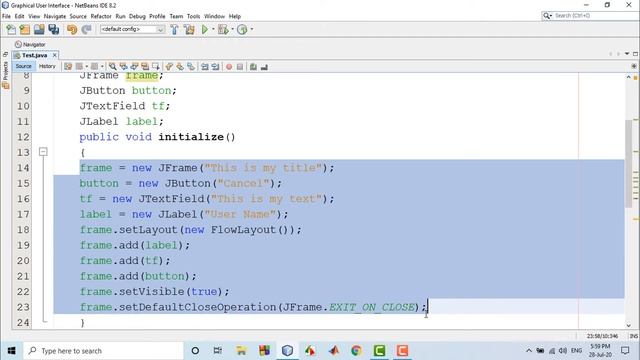Open the Tools menu

tap(193, 16)
